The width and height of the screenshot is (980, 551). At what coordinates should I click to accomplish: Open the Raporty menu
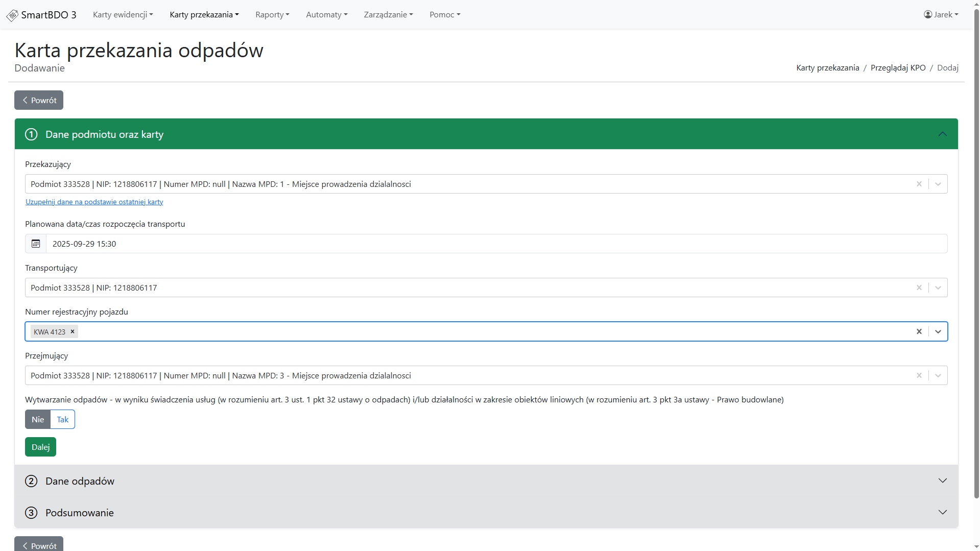coord(272,14)
